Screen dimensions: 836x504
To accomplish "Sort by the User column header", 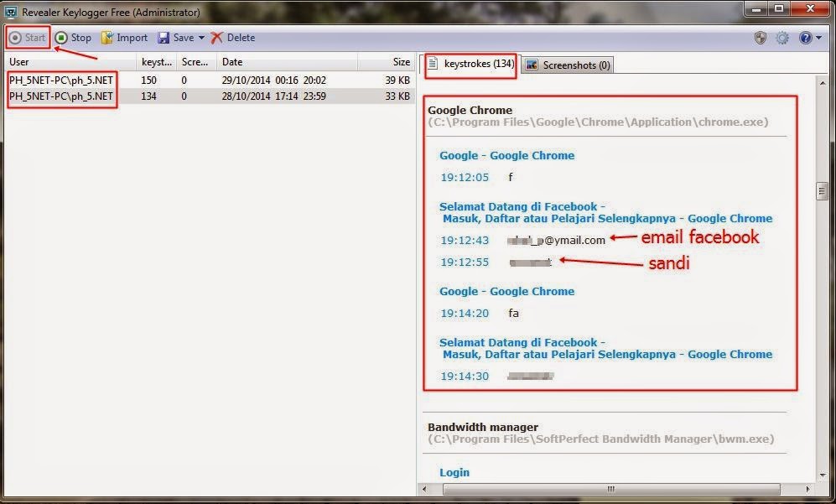I will pyautogui.click(x=70, y=62).
